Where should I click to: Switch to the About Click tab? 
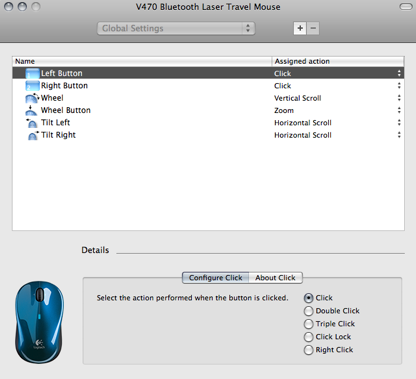(276, 278)
